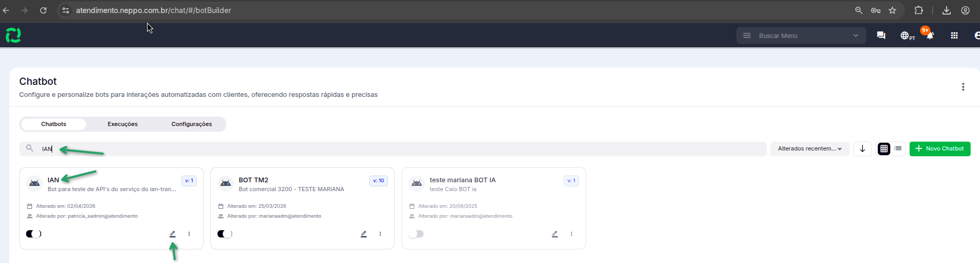Edit teste mariana BOT IA pencil icon
This screenshot has width=980, height=263.
click(x=555, y=234)
